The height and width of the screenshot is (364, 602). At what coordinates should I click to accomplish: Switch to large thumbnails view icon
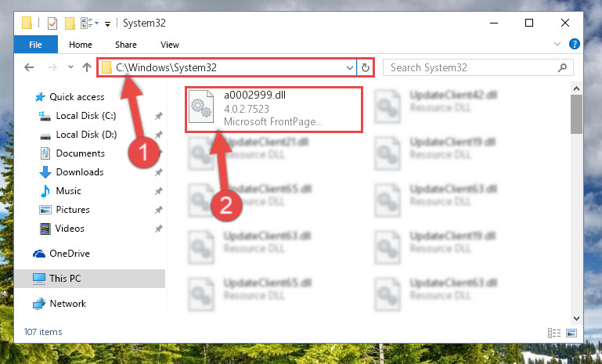pyautogui.click(x=571, y=333)
